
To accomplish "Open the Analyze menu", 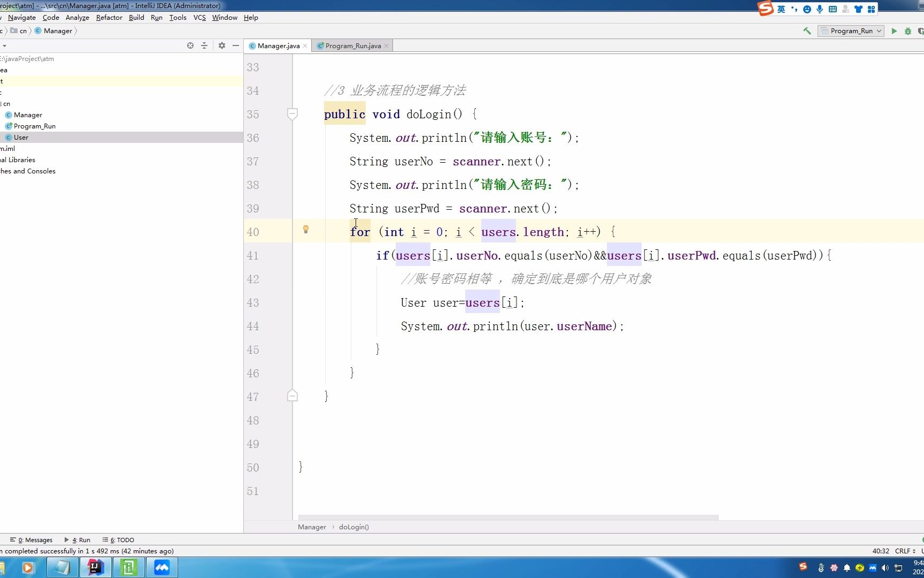I will (78, 18).
